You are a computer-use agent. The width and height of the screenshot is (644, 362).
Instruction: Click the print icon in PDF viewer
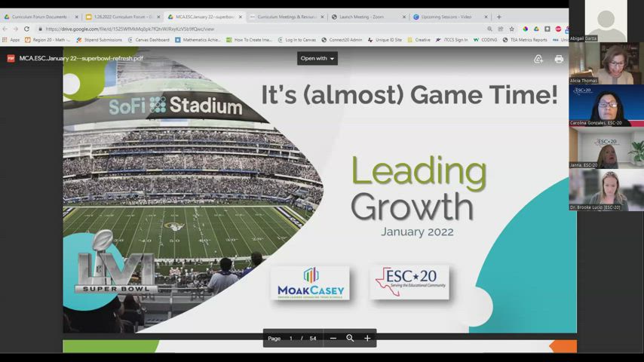pyautogui.click(x=559, y=59)
